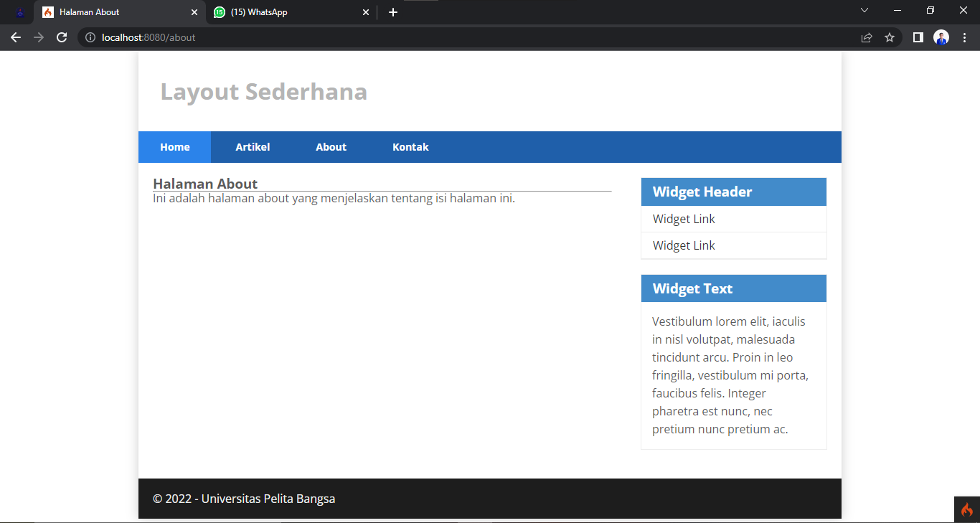Bookmark this page with the star icon

pos(890,37)
